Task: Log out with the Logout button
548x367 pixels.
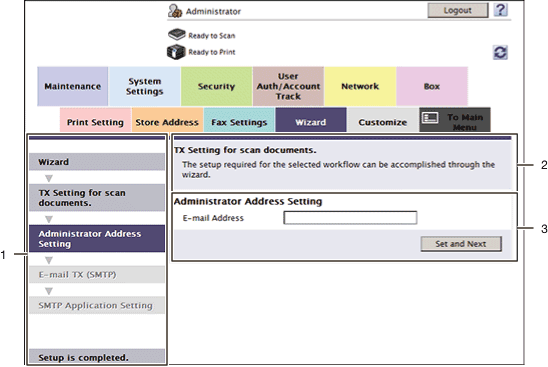Action: [x=457, y=10]
